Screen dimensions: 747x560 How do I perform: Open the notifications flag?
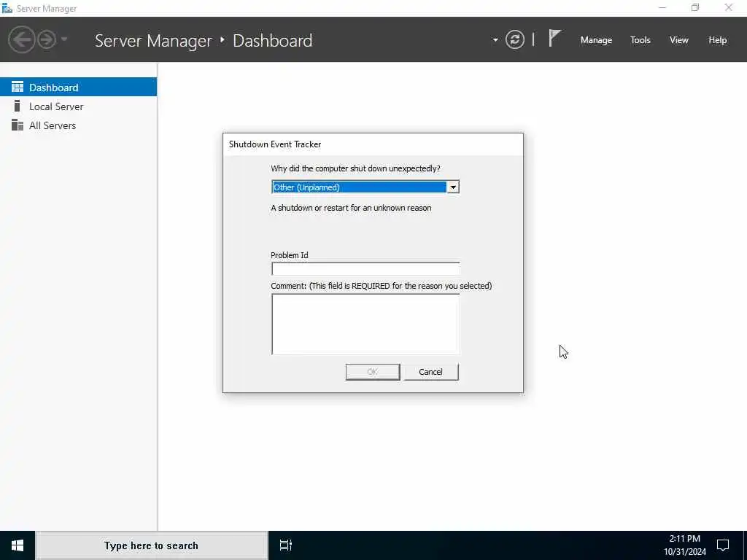(554, 38)
